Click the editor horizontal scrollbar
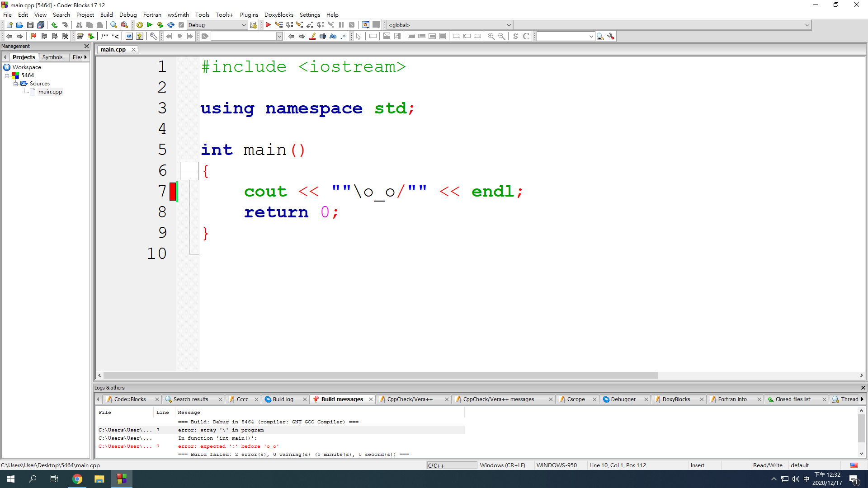This screenshot has width=868, height=488. [x=380, y=375]
